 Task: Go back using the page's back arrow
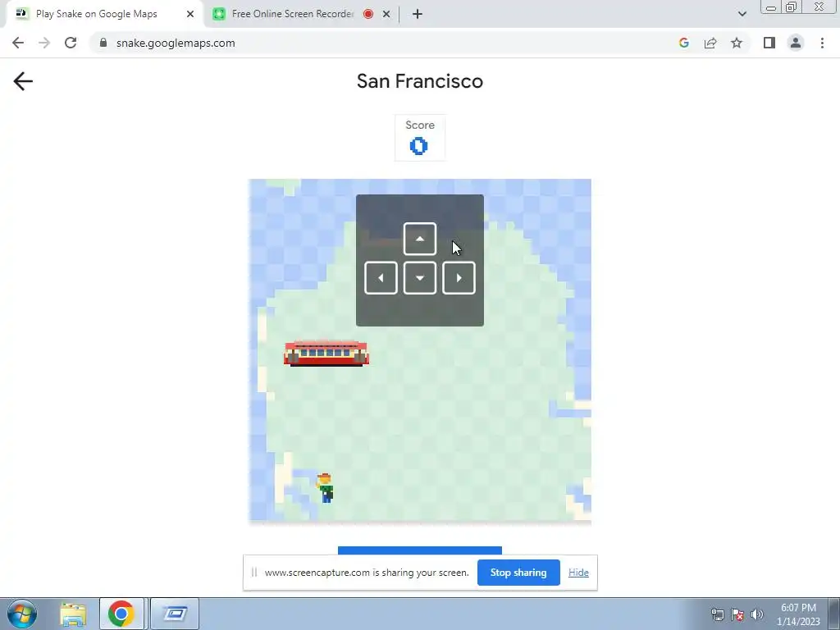(23, 81)
